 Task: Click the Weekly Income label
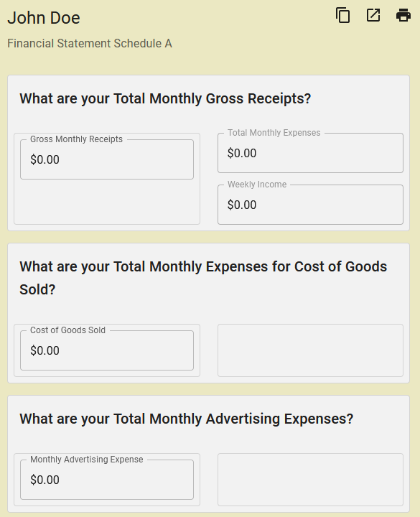pos(257,185)
